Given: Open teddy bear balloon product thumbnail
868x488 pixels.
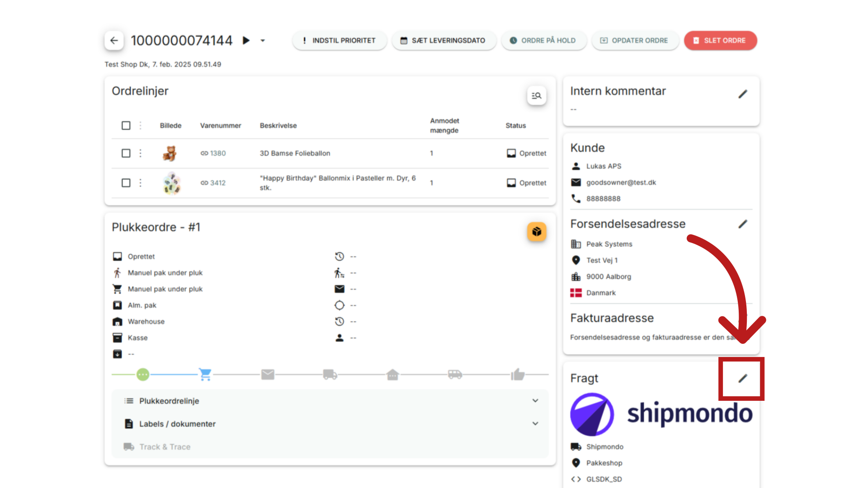Looking at the screenshot, I should pos(170,154).
